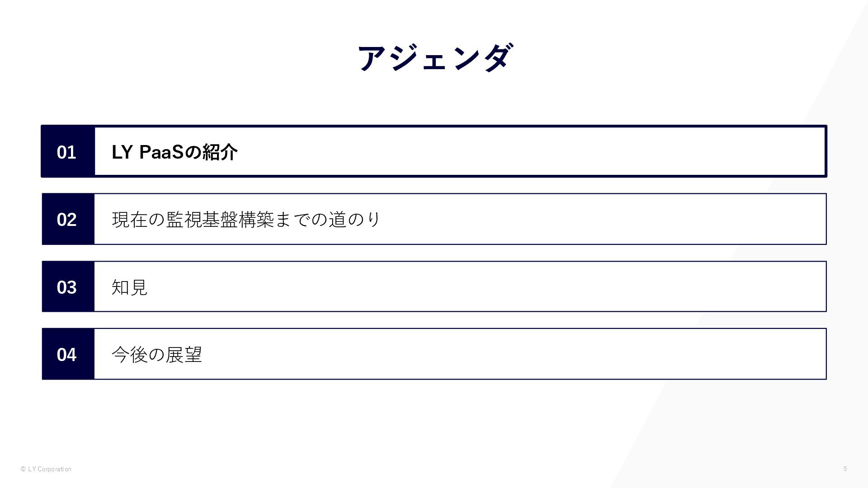Viewport: 868px width, 488px height.
Task: Click the アジェンダ slide title
Action: [435, 58]
